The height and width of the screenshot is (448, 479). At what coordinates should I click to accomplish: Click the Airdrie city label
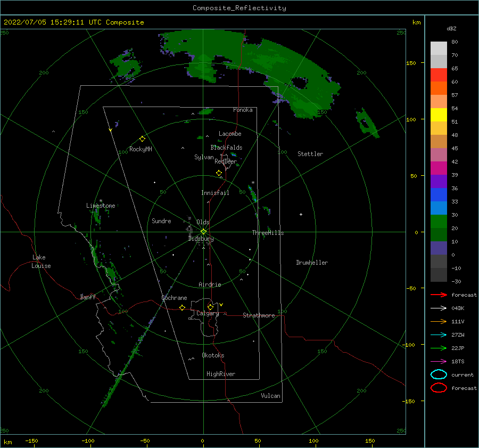tap(210, 284)
